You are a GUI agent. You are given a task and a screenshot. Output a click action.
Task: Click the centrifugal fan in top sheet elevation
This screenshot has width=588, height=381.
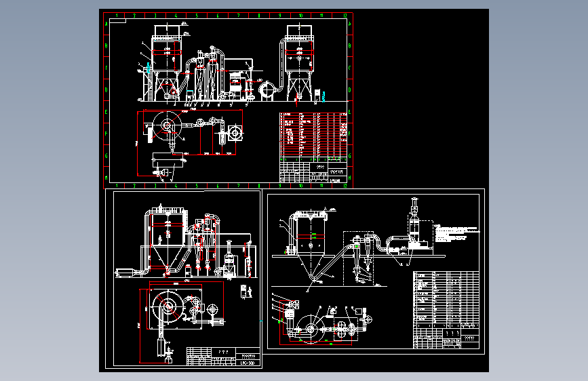coord(267,91)
